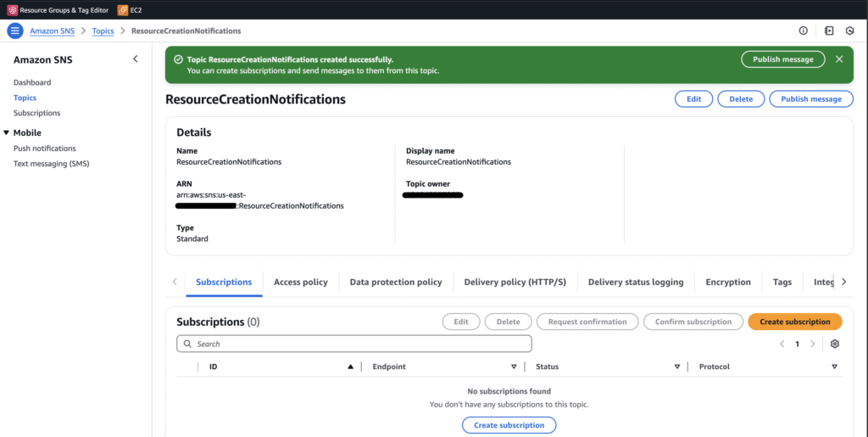
Task: Click the info circle icon in the top right
Action: (x=804, y=31)
